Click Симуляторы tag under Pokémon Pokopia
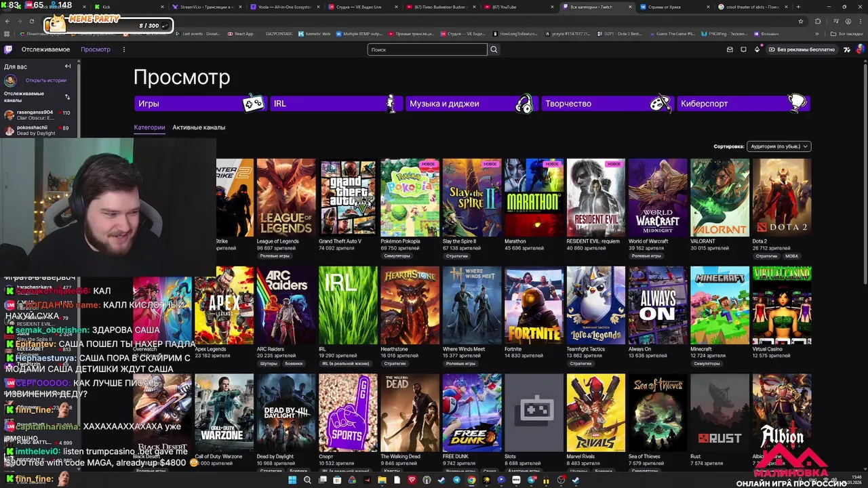 coord(397,256)
